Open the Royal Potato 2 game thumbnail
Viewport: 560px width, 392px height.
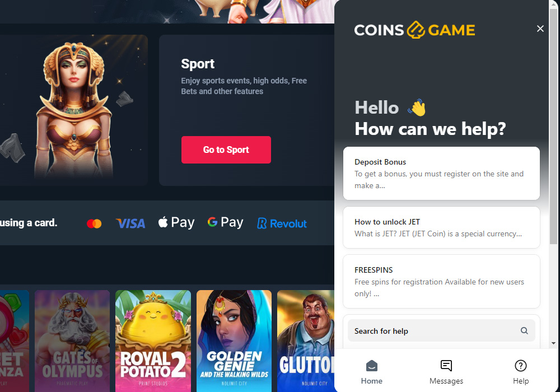click(153, 341)
